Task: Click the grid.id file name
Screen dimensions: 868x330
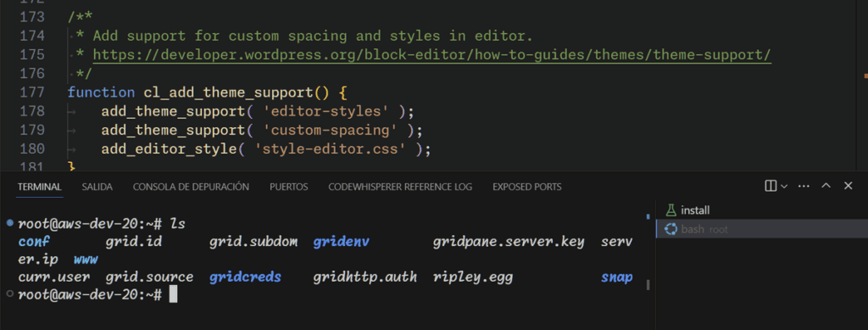Action: [133, 242]
